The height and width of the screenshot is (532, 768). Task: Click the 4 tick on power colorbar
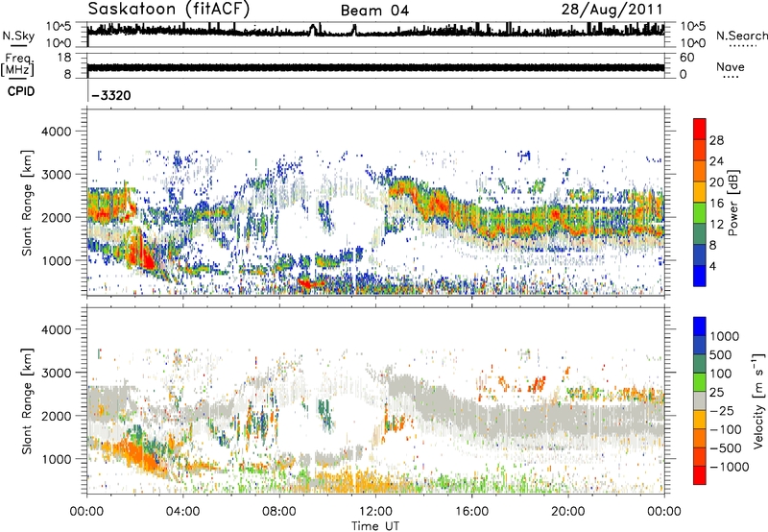(713, 266)
